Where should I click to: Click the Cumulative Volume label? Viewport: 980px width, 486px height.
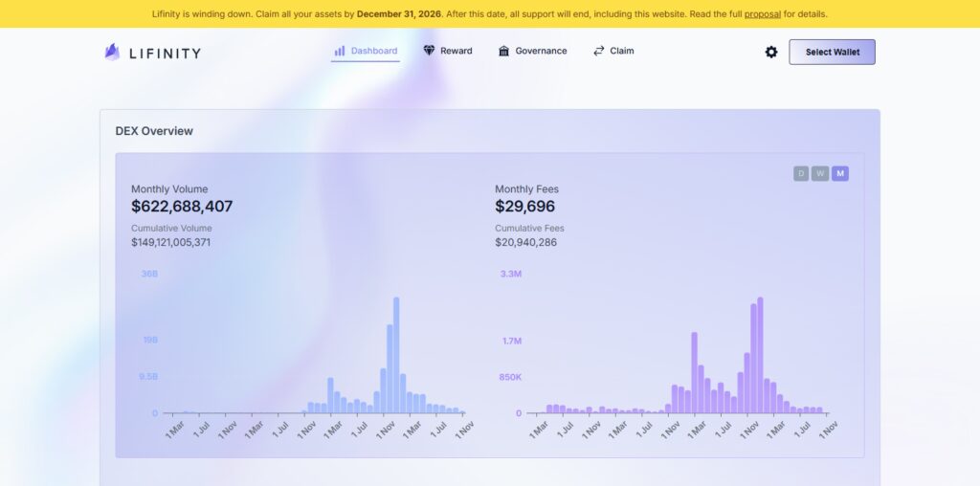(171, 229)
